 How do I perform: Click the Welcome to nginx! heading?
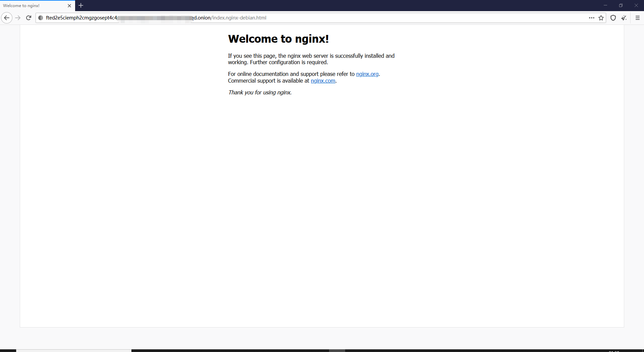[x=278, y=39]
